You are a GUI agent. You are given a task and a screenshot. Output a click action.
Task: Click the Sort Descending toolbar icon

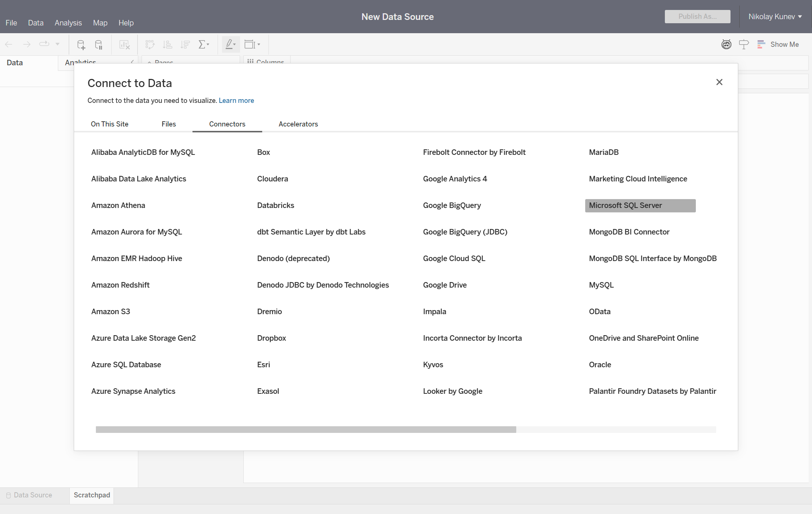click(x=185, y=45)
